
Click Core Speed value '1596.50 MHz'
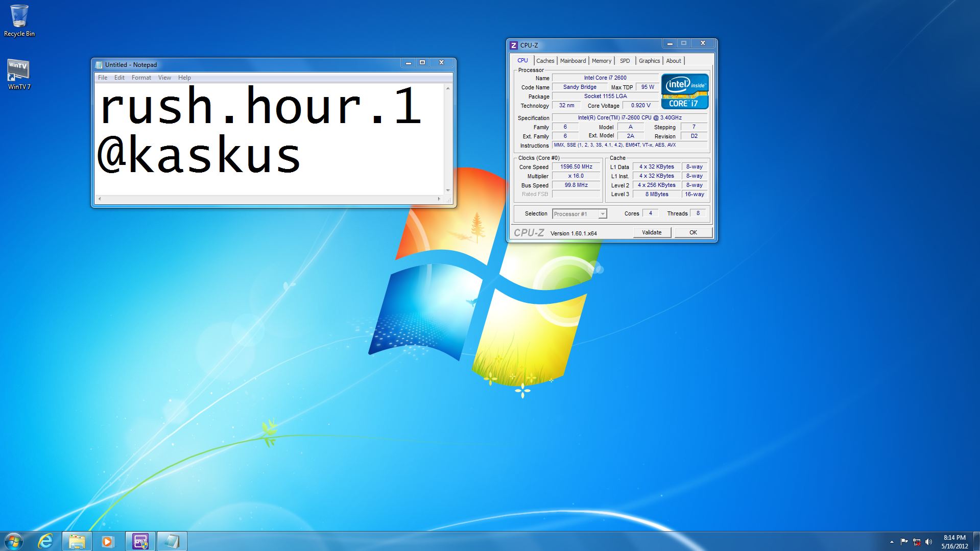click(576, 166)
